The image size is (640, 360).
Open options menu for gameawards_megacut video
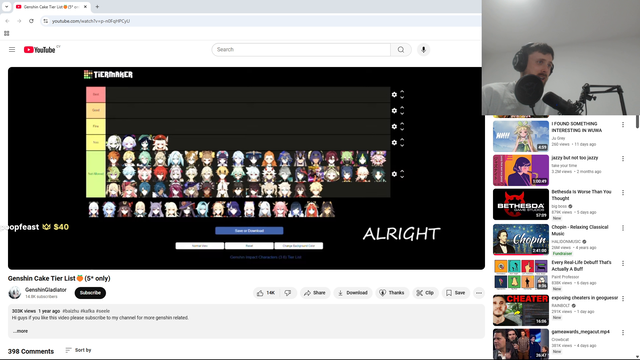(623, 333)
